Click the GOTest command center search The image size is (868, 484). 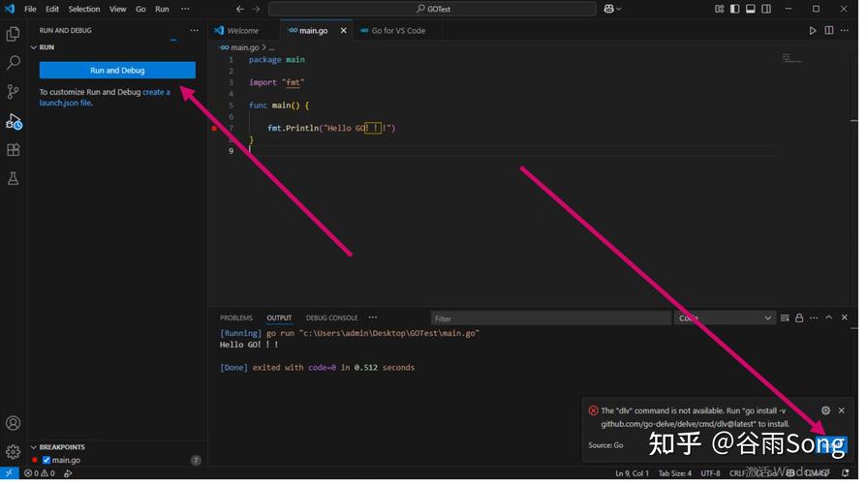click(x=432, y=9)
